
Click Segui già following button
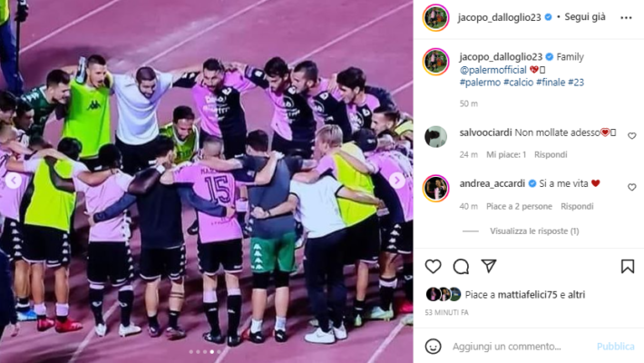coord(585,17)
